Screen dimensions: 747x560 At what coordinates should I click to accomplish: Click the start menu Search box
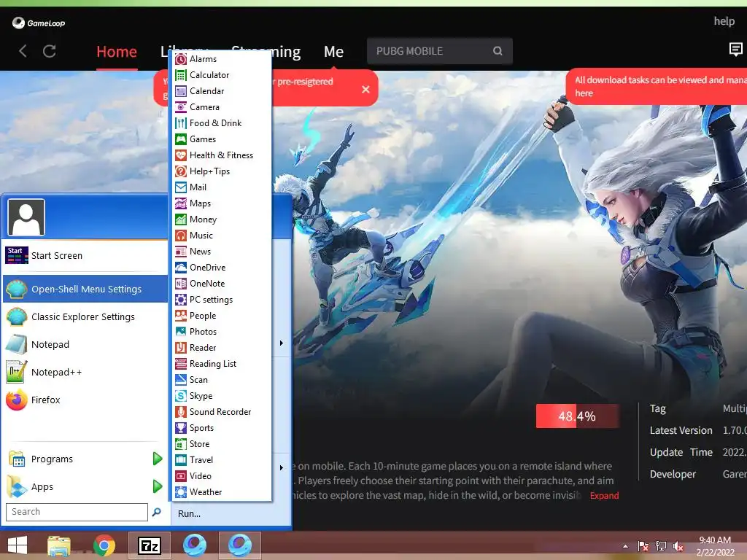tap(77, 512)
